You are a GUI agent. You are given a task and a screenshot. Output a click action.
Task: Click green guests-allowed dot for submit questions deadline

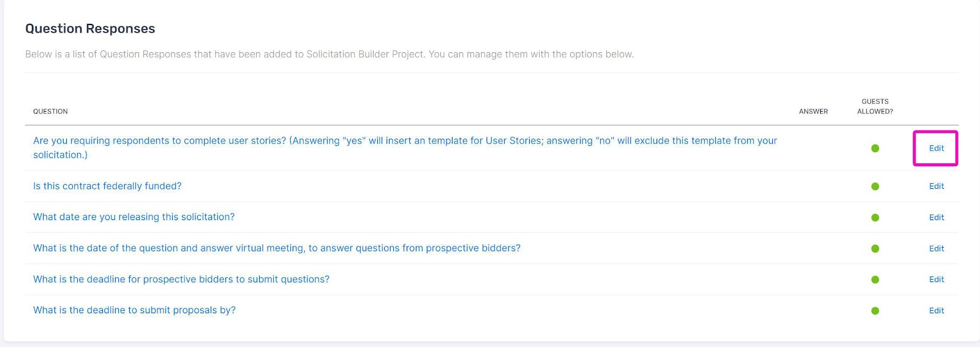875,280
